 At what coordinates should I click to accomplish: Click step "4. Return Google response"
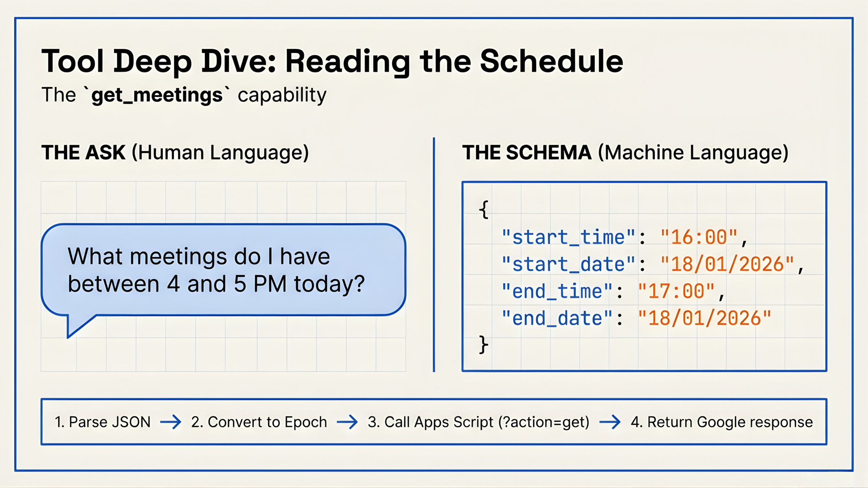coord(722,422)
